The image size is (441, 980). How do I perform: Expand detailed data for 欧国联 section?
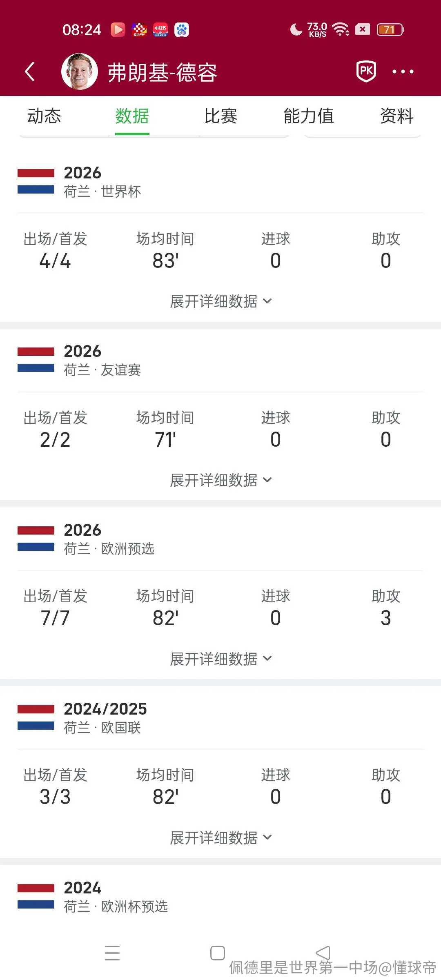220,837
